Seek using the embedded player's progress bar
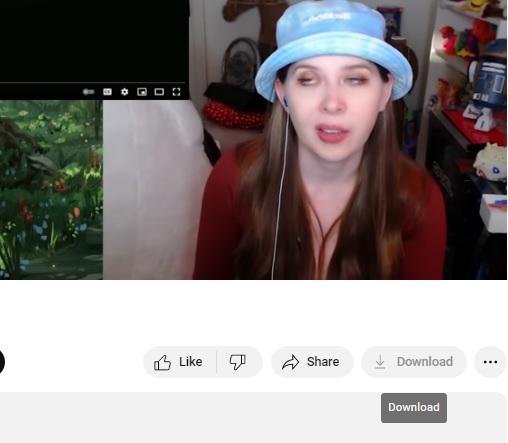 [92, 82]
